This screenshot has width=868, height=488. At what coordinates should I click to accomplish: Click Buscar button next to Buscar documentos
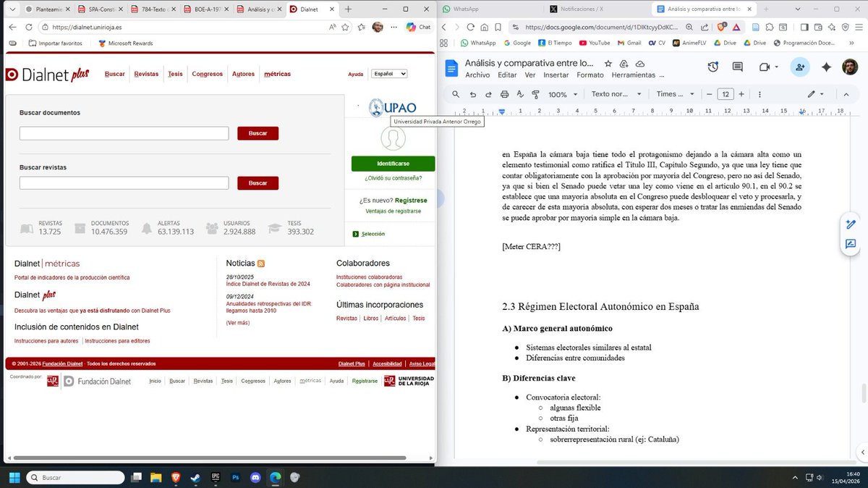(258, 133)
